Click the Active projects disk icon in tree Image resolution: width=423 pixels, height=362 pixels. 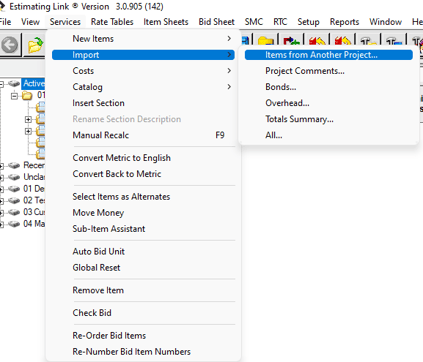click(14, 83)
